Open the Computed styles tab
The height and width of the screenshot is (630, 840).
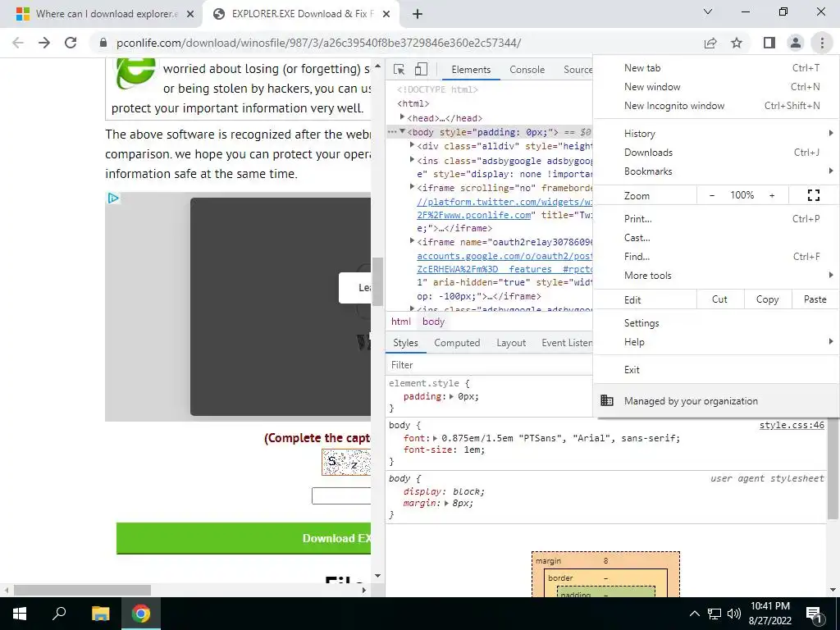click(x=457, y=343)
